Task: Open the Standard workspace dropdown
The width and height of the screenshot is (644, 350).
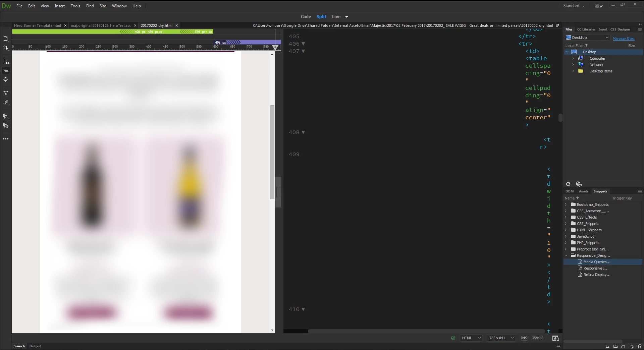Action: pos(574,6)
